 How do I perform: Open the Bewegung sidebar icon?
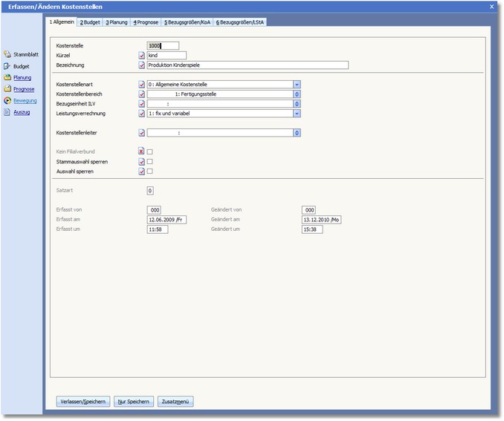[7, 100]
